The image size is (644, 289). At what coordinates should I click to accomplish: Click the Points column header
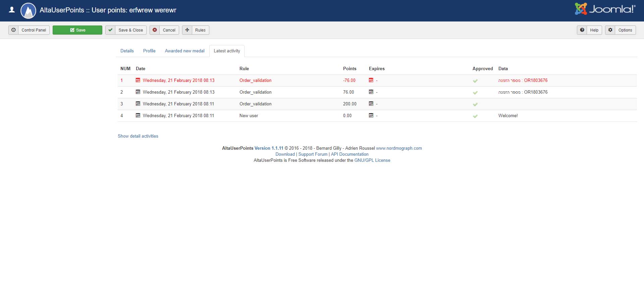click(x=350, y=68)
